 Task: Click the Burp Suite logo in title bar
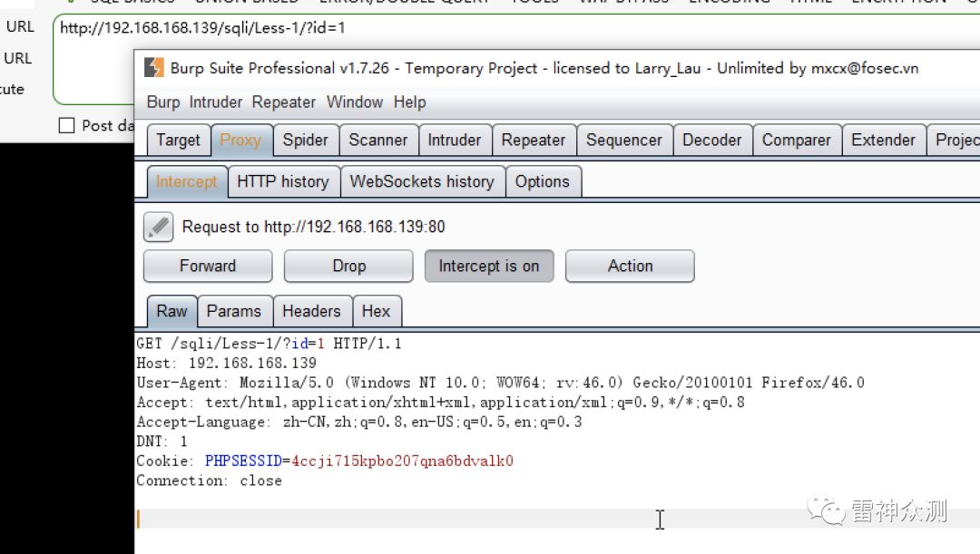coord(153,67)
